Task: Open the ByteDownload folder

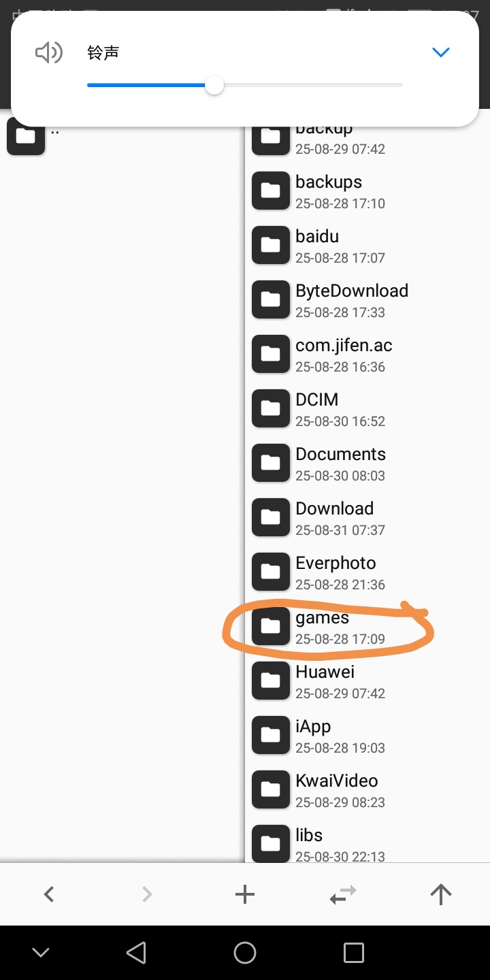Action: (x=367, y=299)
